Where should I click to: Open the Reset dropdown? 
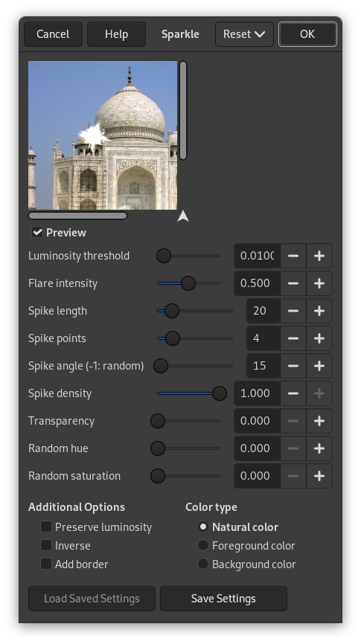(x=244, y=34)
